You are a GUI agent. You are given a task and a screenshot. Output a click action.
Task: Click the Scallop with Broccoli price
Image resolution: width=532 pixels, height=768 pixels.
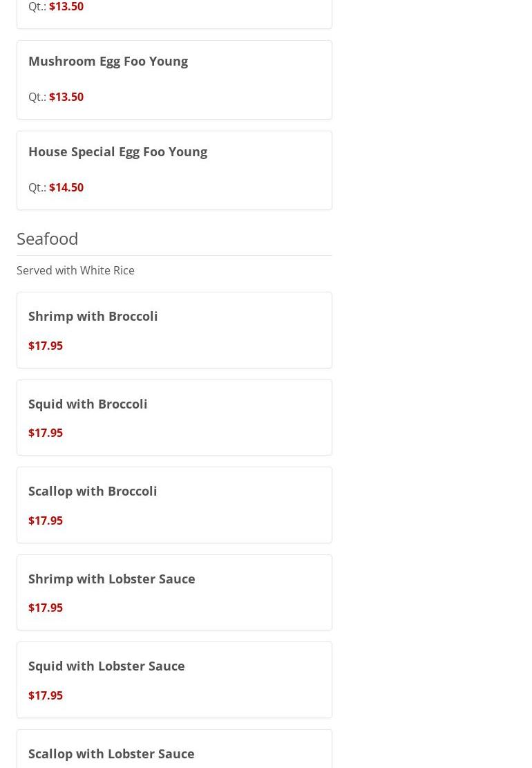click(x=46, y=521)
